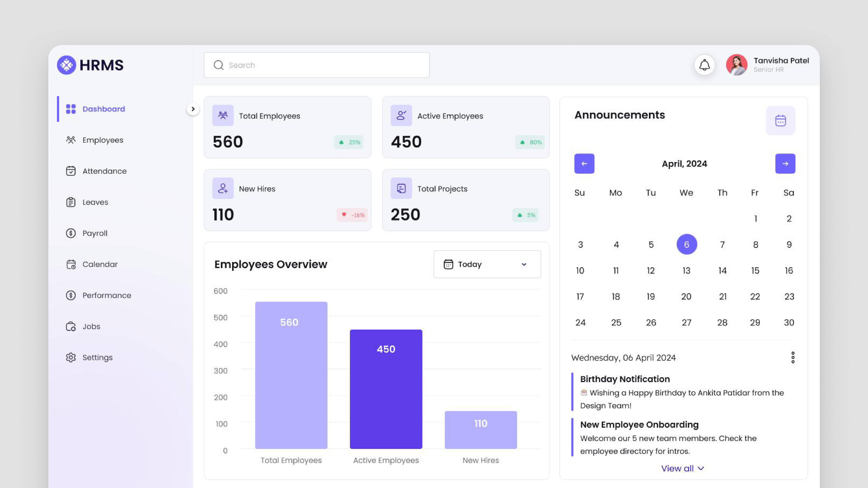Click the Total Projects card icon
868x488 pixels.
pyautogui.click(x=401, y=188)
